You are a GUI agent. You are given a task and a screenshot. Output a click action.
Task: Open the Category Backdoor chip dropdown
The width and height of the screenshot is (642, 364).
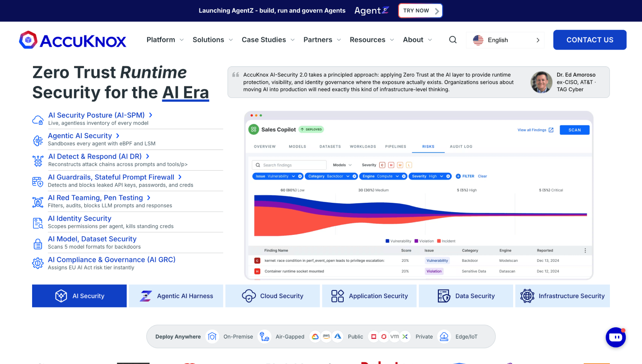[348, 176]
